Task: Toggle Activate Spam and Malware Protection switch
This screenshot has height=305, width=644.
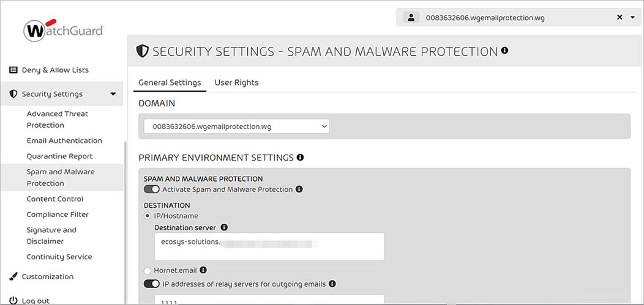Action: 151,189
